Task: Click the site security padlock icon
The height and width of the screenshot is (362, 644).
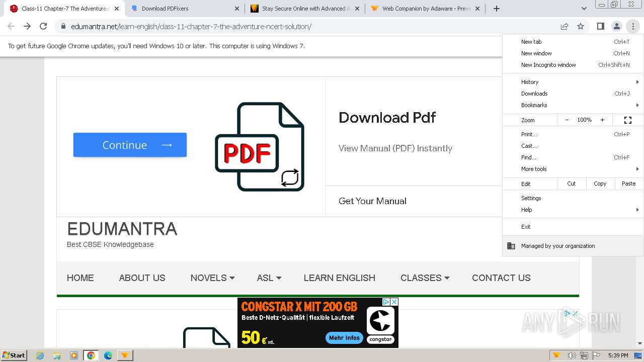Action: pos(63,26)
